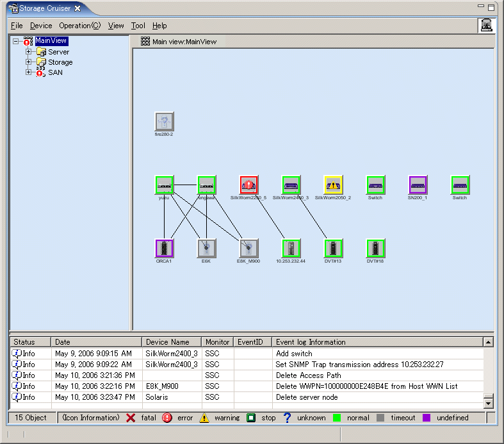Select the Switch icon left of SN200_1
Screen dimensions: 504x444
[x=375, y=185]
